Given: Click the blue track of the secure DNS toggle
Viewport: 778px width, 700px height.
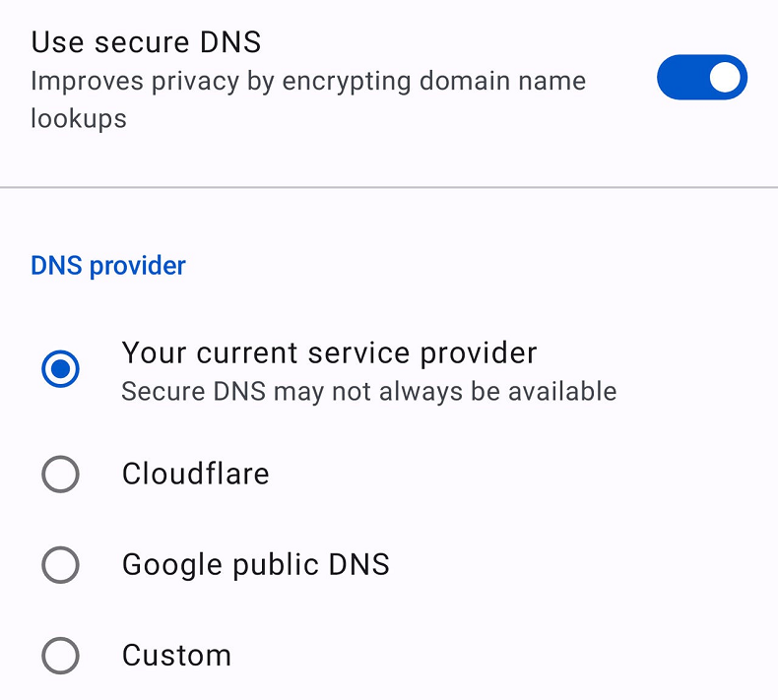Looking at the screenshot, I should click(x=681, y=78).
